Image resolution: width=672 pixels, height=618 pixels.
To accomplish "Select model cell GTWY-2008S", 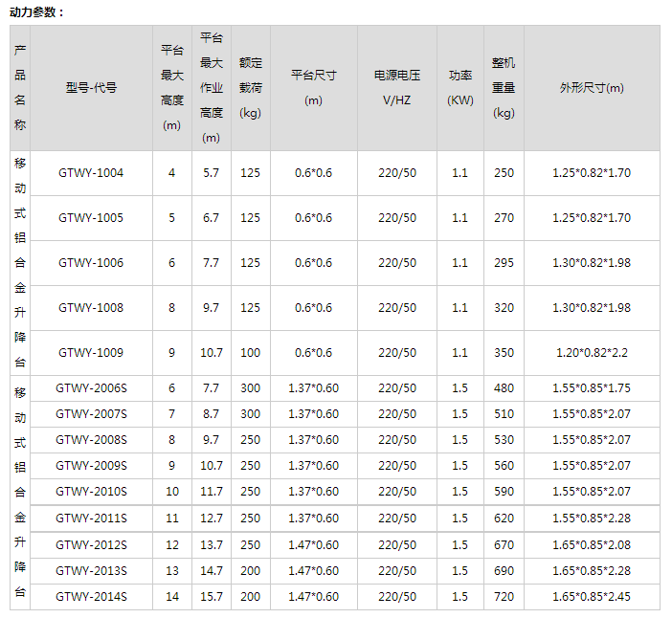I will [91, 440].
